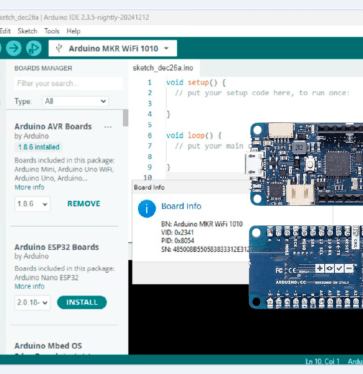
Task: Open the Help menu
Action: tap(73, 31)
